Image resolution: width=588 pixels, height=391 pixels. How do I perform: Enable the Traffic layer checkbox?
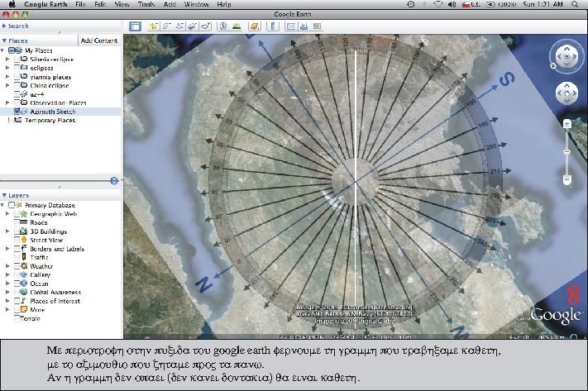pyautogui.click(x=17, y=257)
